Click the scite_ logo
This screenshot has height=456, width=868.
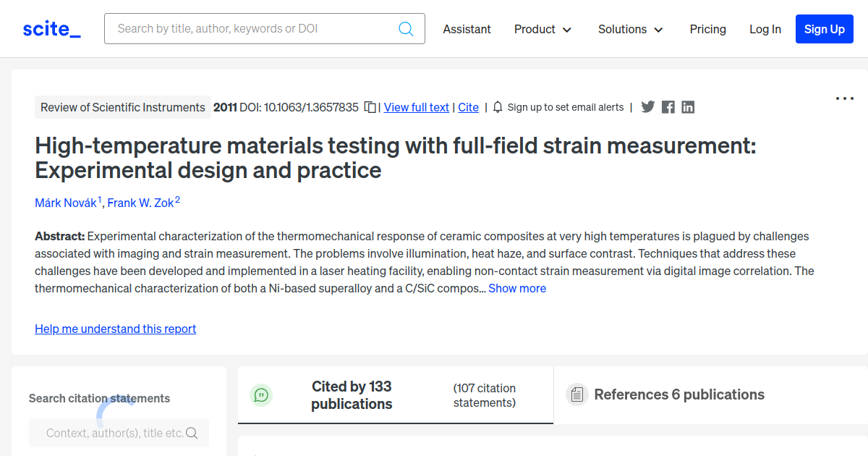52,29
